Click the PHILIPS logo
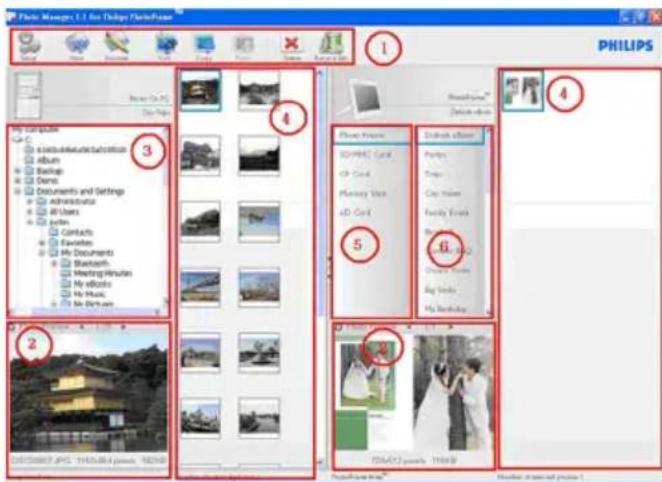Viewport: 662px width, 482px height. (x=626, y=46)
